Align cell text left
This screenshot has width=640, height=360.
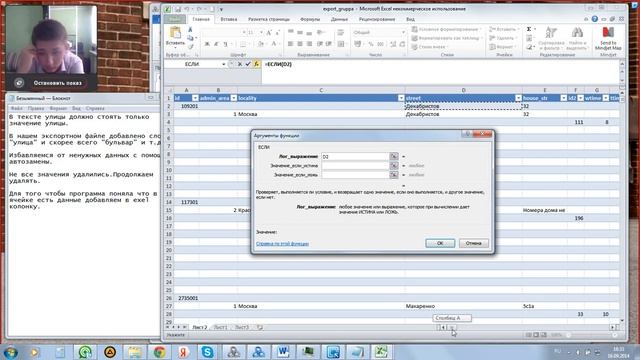291,44
